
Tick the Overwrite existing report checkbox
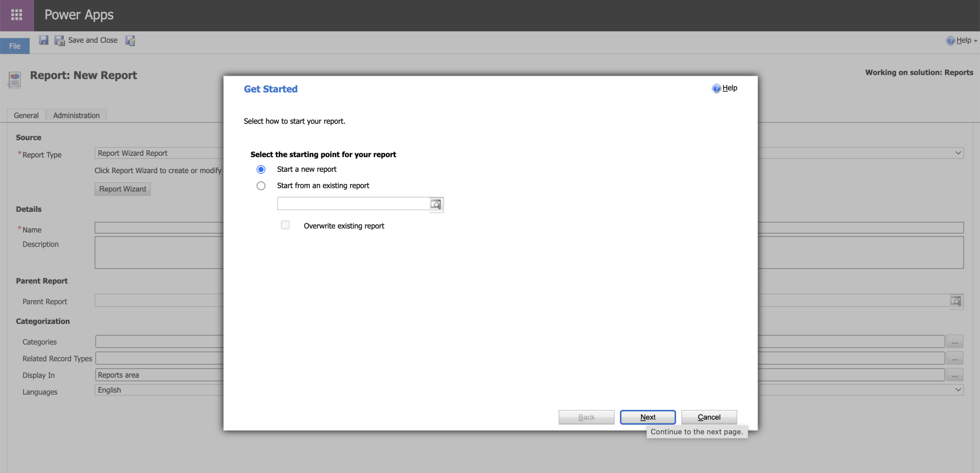[285, 225]
